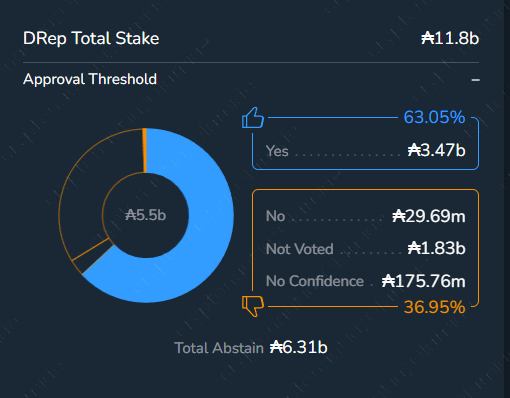Select the Not Voted row label

click(300, 249)
